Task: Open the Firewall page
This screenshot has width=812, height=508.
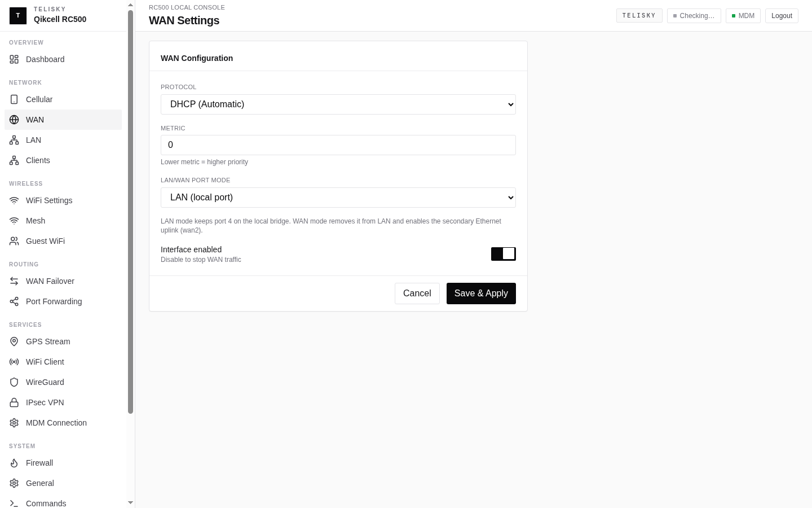Action: point(63,463)
